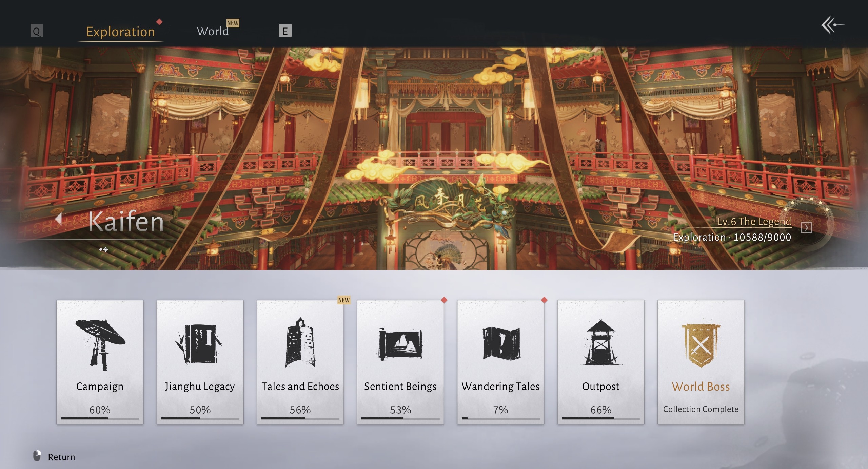
Task: Click the World Boss Collection Complete label
Action: pos(701,409)
